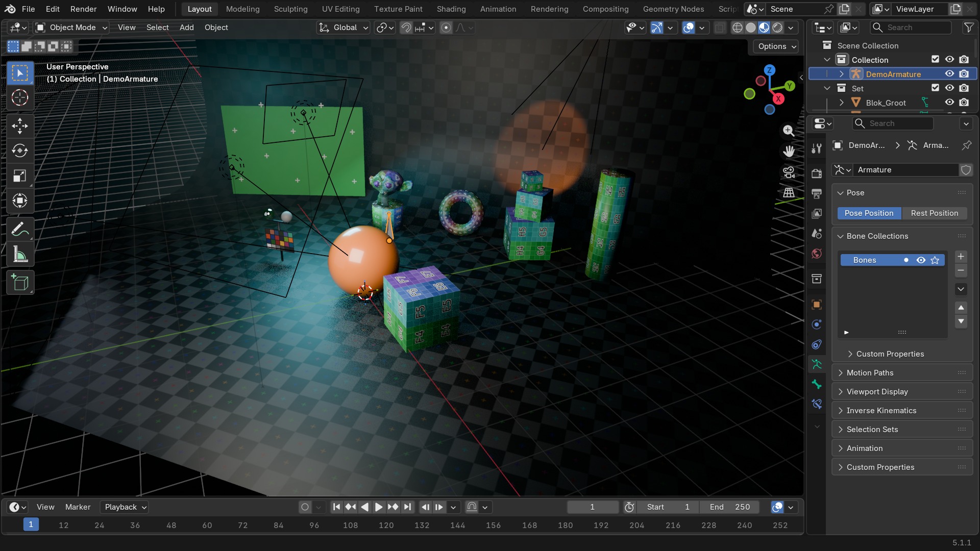Uncheck the Collection exclude checkbox
Image resolution: width=980 pixels, height=551 pixels.
click(x=935, y=60)
